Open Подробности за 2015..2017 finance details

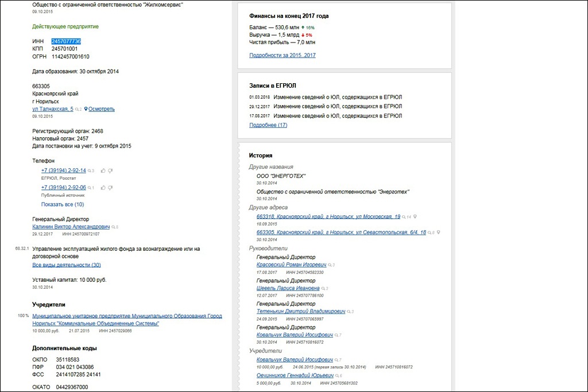[283, 55]
